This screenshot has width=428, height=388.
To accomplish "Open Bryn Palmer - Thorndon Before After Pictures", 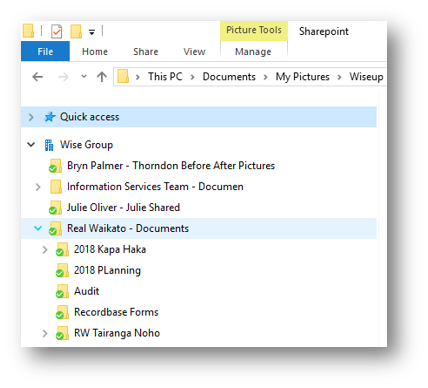I will (171, 166).
